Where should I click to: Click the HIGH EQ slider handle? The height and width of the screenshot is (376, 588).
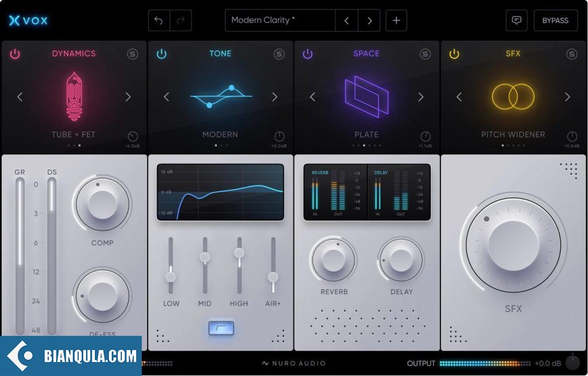[x=239, y=253]
